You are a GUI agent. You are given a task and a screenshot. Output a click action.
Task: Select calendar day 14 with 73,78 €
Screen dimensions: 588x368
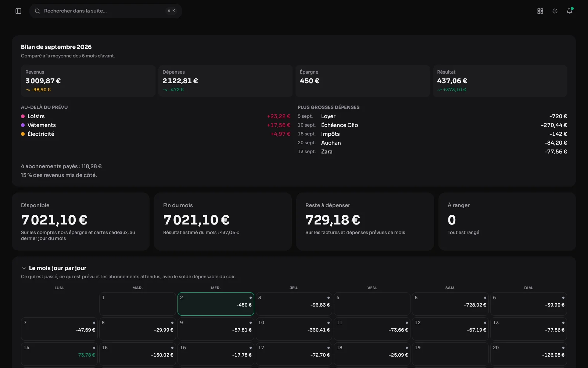(x=59, y=354)
